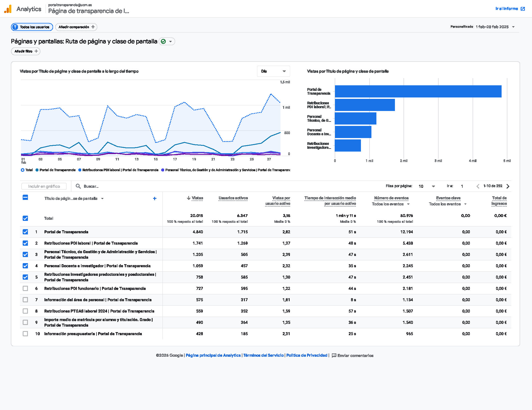This screenshot has height=410, width=532.
Task: Click the Enviar comentarios link
Action: point(355,356)
